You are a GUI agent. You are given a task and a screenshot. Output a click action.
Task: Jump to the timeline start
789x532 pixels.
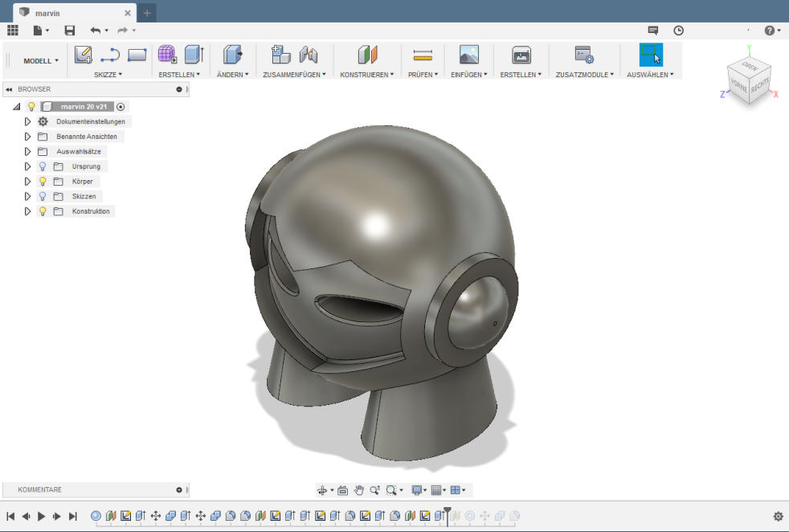coord(10,517)
